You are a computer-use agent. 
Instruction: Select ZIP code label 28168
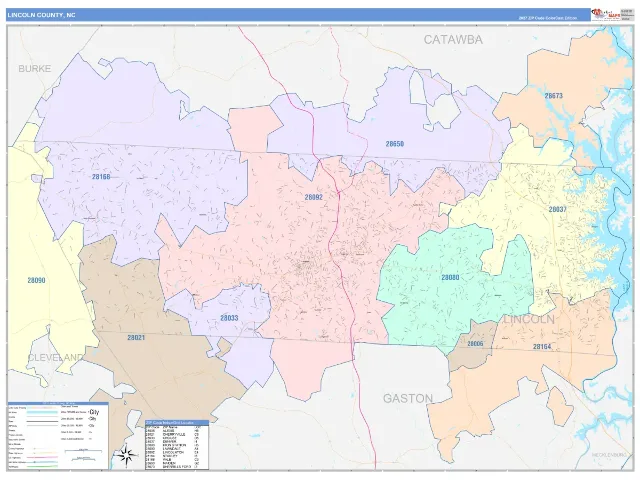(x=101, y=177)
